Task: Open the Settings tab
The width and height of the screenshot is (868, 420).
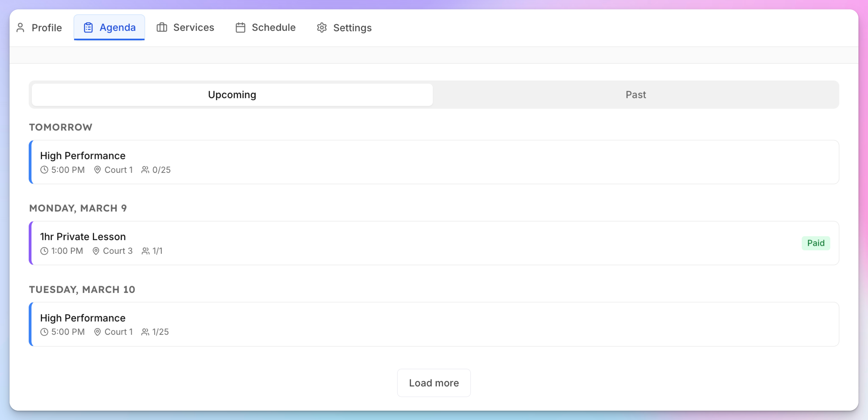Action: [x=344, y=28]
